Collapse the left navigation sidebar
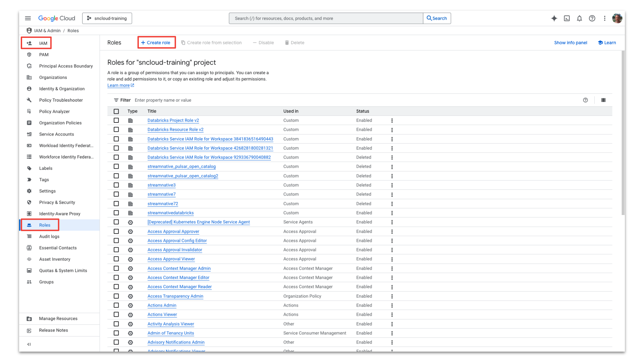Image resolution: width=644 pixels, height=362 pixels. (29, 344)
